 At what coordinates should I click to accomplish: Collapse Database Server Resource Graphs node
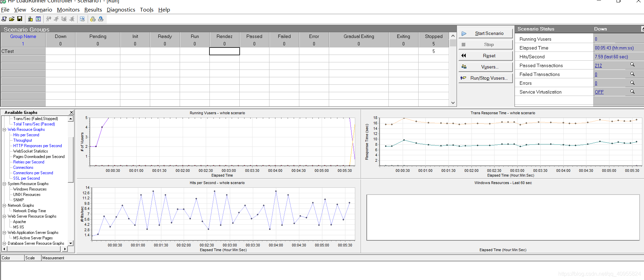click(4, 243)
